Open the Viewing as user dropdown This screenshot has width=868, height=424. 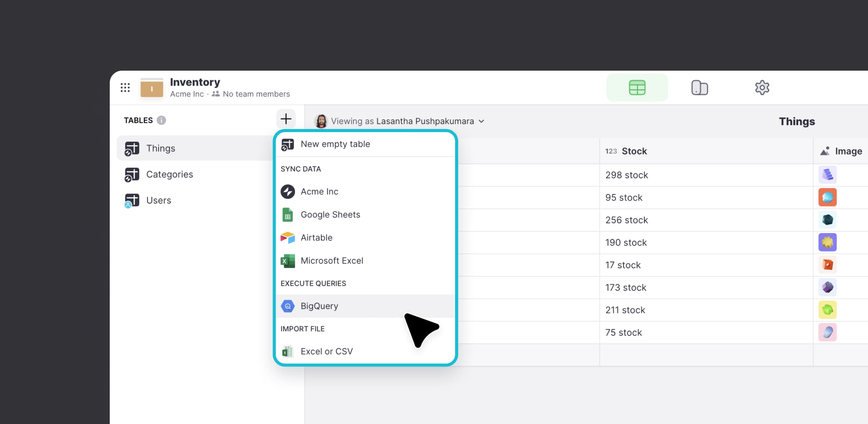(x=399, y=121)
